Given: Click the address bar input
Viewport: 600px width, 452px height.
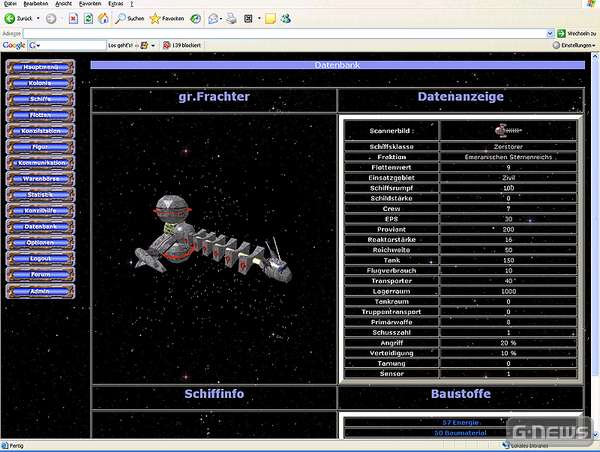Looking at the screenshot, I should pos(285,34).
